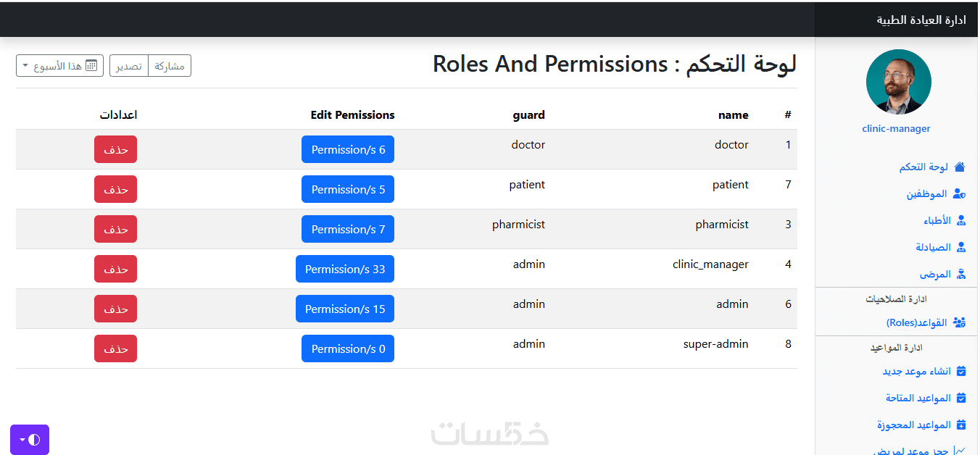Click the pharmacists icon beside الصيادلة
The height and width of the screenshot is (455, 980).
tap(961, 248)
